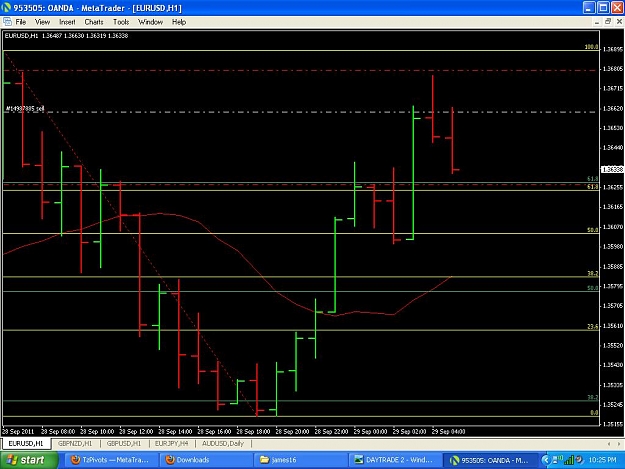Click 953505: OANDA taskbar item
625x469 pixels.
pos(489,460)
